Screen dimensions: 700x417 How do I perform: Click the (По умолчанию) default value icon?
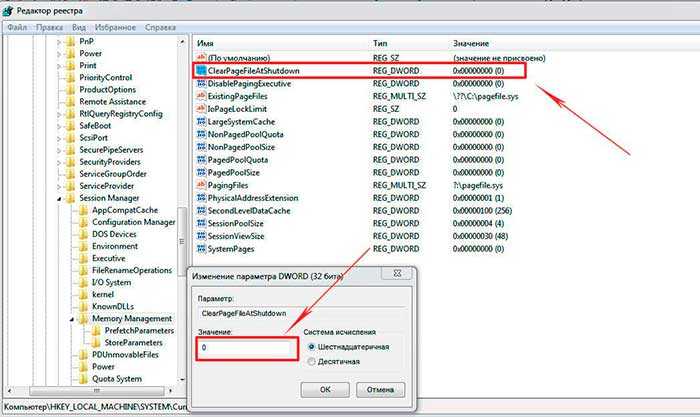tap(201, 58)
